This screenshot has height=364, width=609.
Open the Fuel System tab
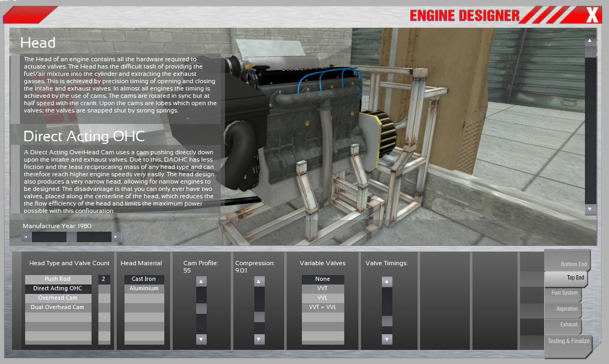[x=564, y=293]
